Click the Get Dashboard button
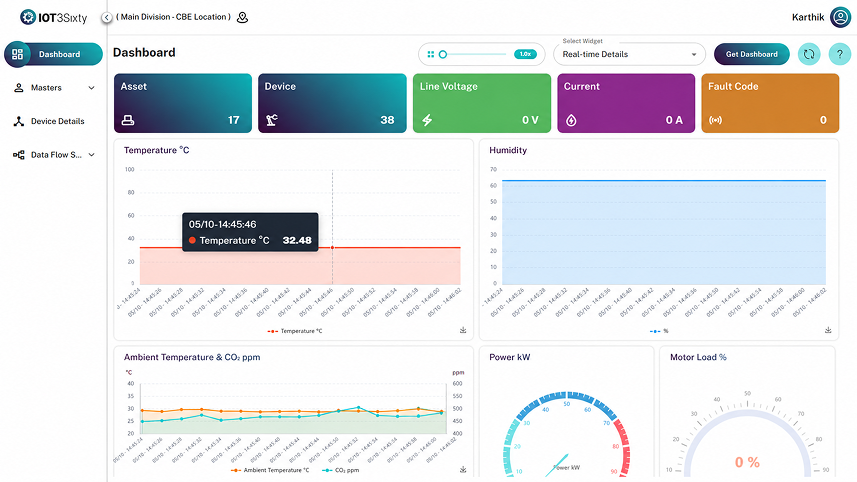 coord(752,54)
